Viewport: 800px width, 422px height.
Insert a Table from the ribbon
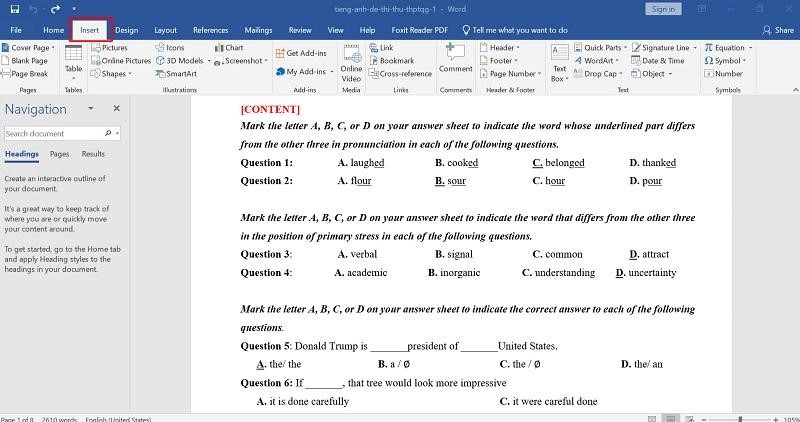(x=73, y=61)
